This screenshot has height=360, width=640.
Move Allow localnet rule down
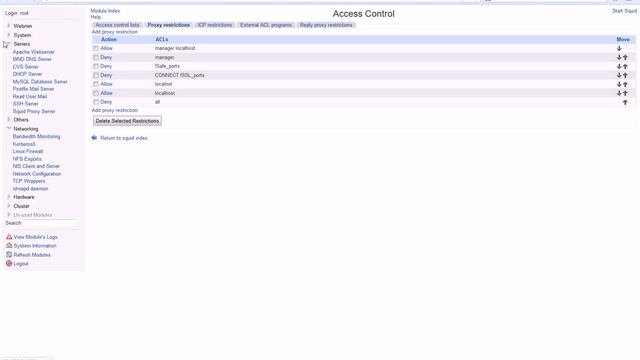[x=619, y=84]
